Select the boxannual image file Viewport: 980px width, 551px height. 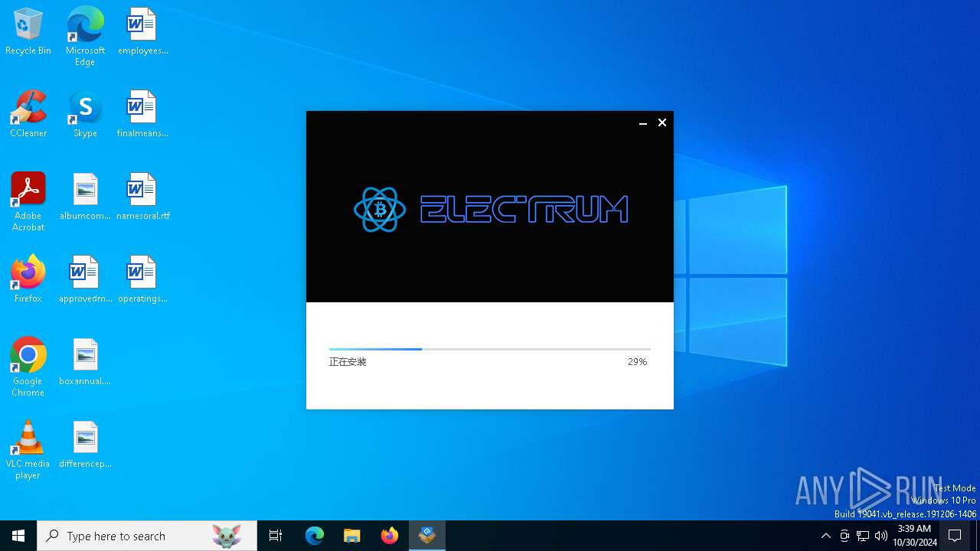[x=85, y=363]
